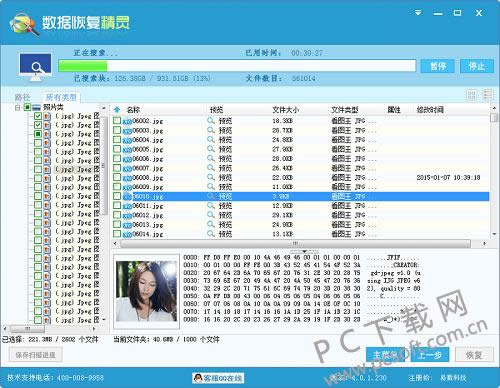Click magnifier preview icon for 06002.jpg
The width and height of the screenshot is (500, 388).
(x=211, y=121)
